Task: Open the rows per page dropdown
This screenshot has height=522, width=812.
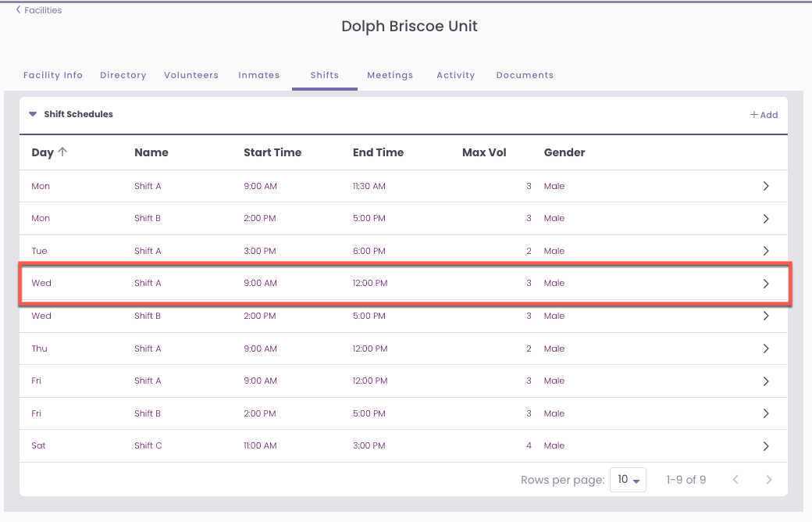Action: pos(629,480)
